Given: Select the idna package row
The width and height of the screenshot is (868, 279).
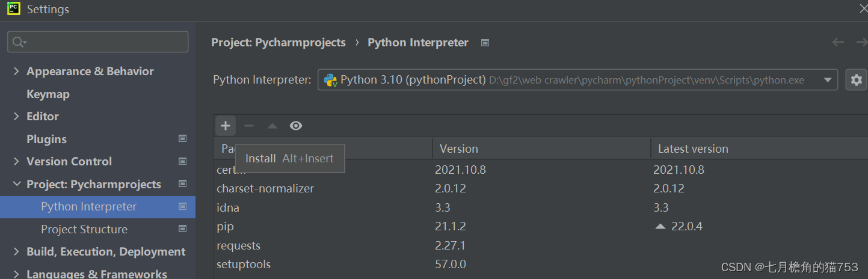Looking at the screenshot, I should coord(540,207).
